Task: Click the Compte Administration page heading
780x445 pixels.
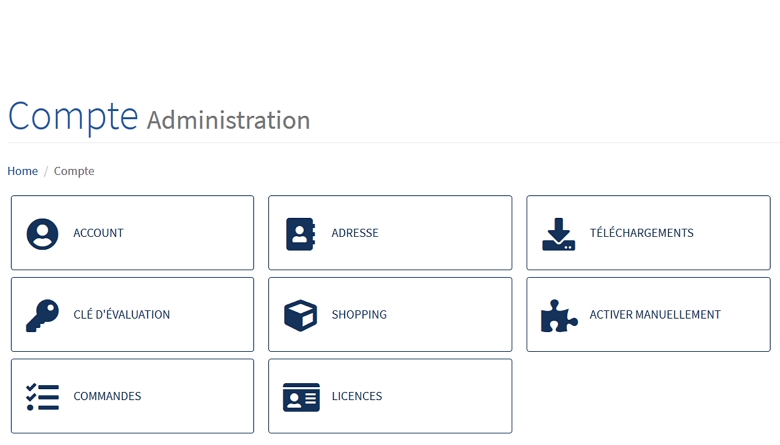Action: coord(159,117)
